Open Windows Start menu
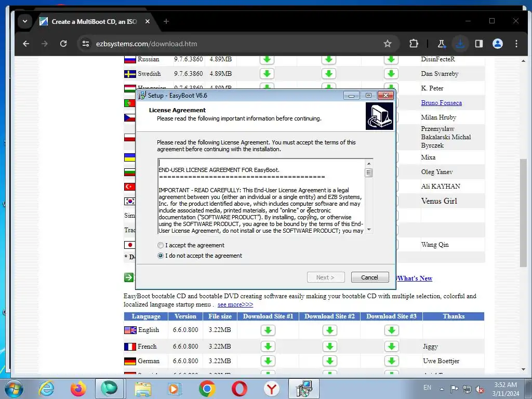532x399 pixels. [14, 389]
